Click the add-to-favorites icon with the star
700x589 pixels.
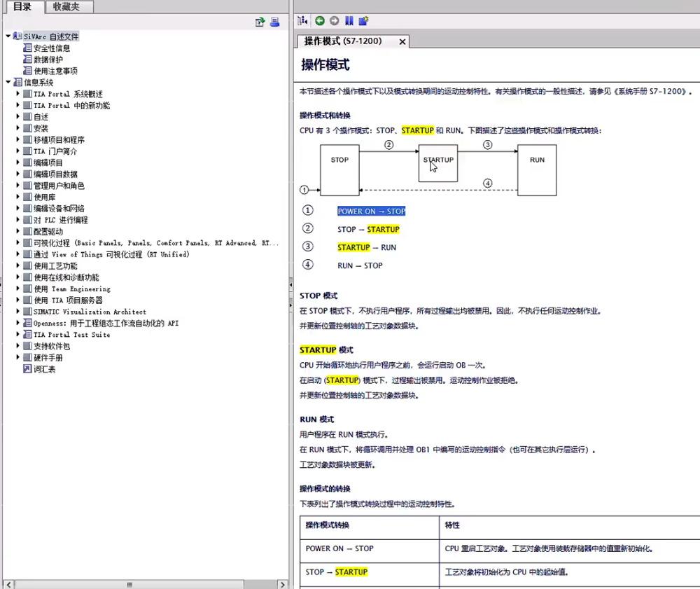coord(363,21)
